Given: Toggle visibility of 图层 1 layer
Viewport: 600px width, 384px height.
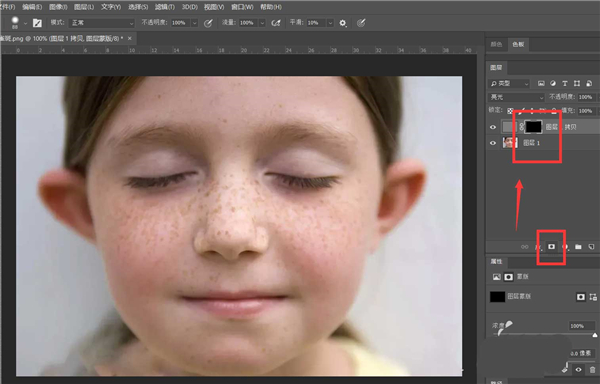Looking at the screenshot, I should (x=493, y=143).
